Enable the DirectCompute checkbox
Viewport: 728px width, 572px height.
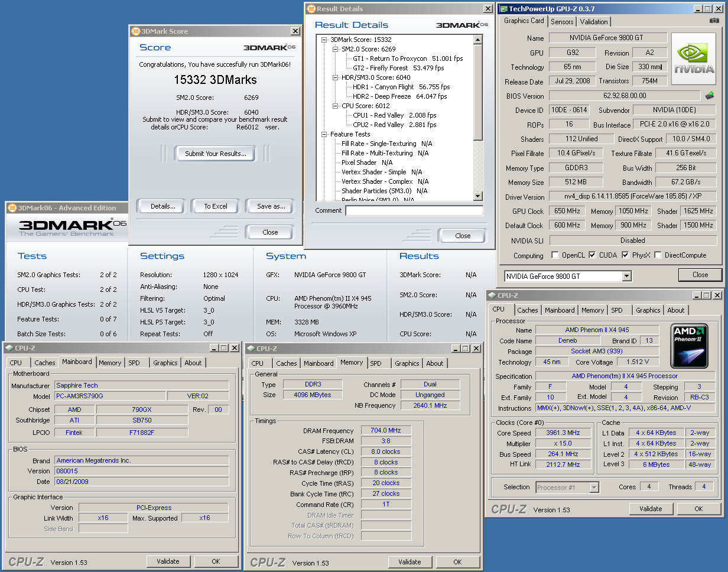point(658,255)
